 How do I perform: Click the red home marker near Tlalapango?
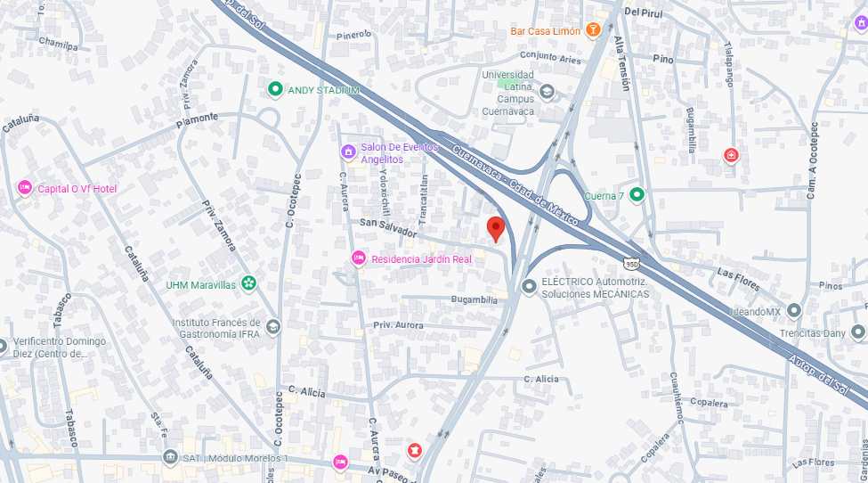pyautogui.click(x=731, y=155)
